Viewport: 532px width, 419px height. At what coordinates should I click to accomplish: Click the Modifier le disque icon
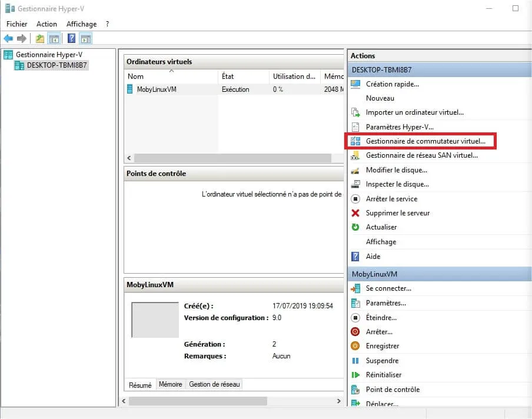click(x=355, y=170)
